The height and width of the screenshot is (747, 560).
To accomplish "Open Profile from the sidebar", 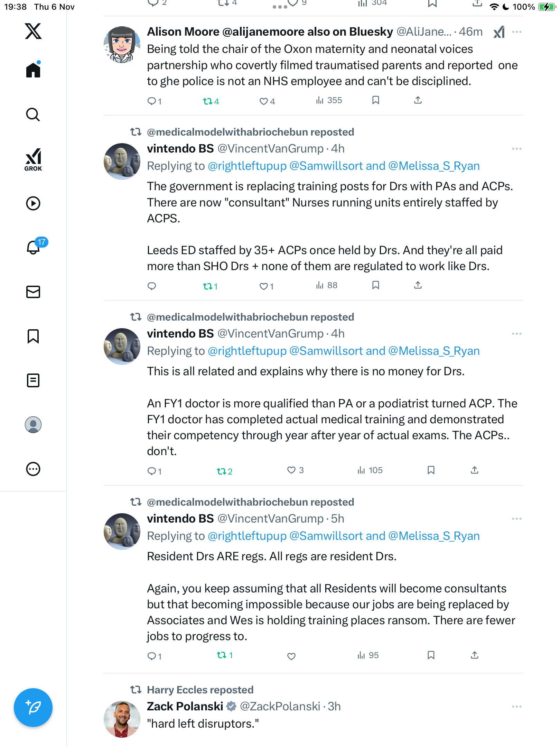I will 33,425.
